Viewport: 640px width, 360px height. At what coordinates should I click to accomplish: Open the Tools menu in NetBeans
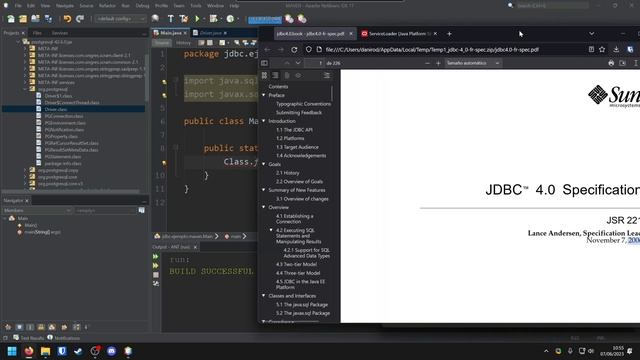pyautogui.click(x=196, y=6)
